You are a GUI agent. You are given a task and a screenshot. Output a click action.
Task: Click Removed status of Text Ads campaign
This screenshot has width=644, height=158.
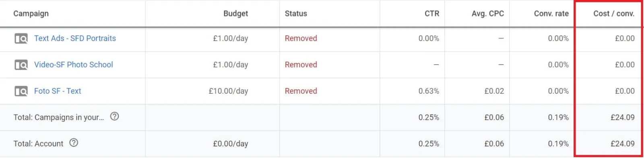click(301, 38)
